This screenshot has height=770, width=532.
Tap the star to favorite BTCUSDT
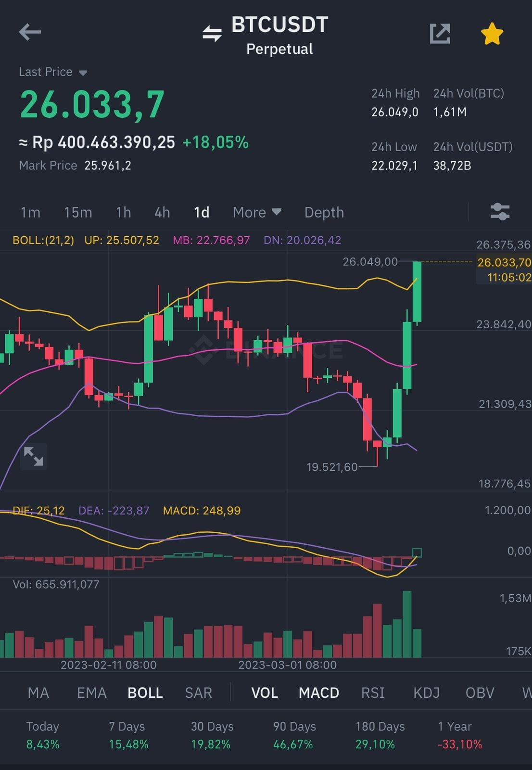click(x=491, y=32)
